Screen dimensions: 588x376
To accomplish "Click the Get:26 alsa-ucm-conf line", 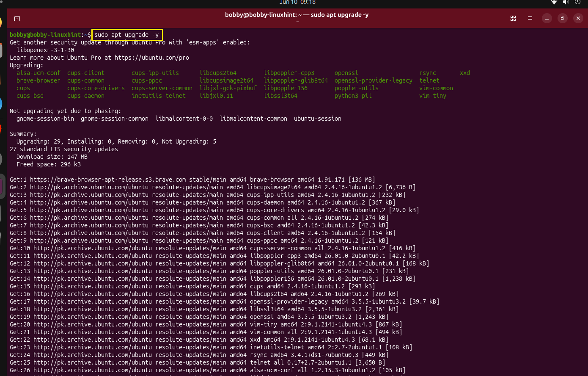I will coord(208,370).
